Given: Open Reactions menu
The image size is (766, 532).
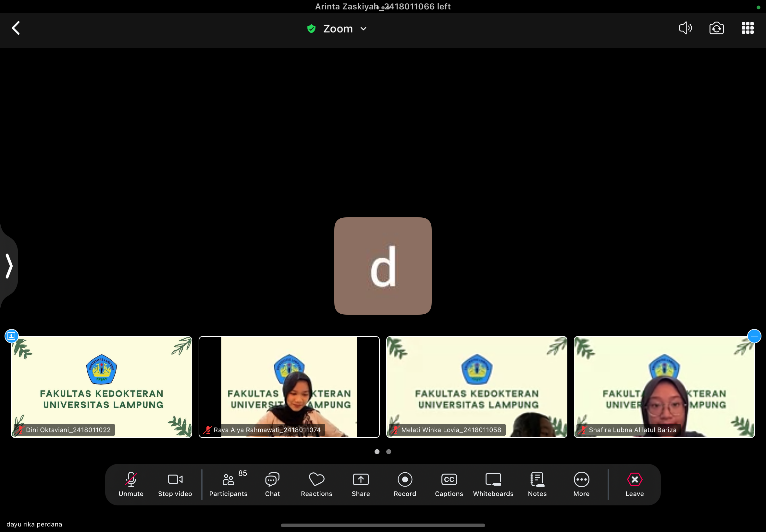Looking at the screenshot, I should [x=316, y=484].
